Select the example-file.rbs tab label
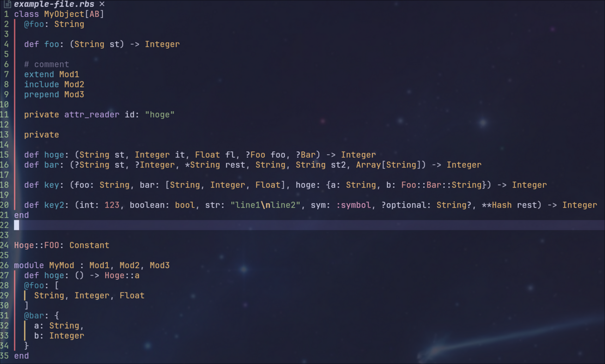 coord(54,4)
